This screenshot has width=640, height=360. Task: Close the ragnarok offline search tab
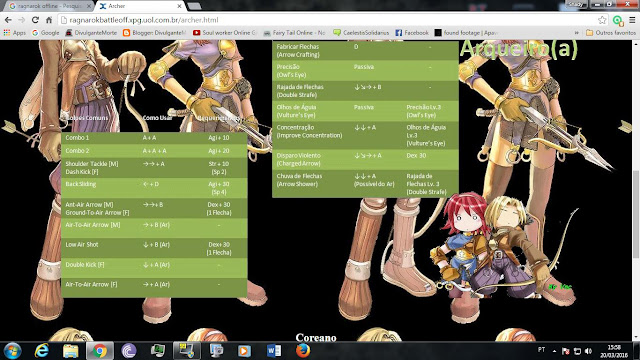(89, 6)
